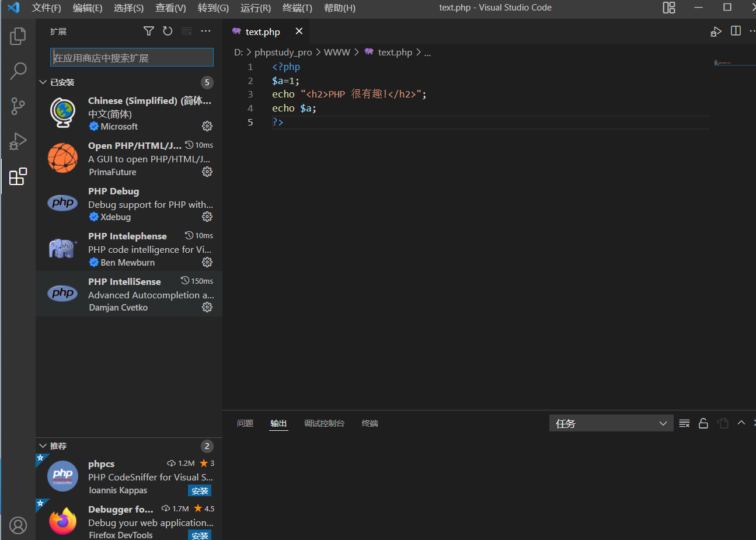The image size is (756, 540).
Task: Open the Accounts menu icon
Action: 18,525
